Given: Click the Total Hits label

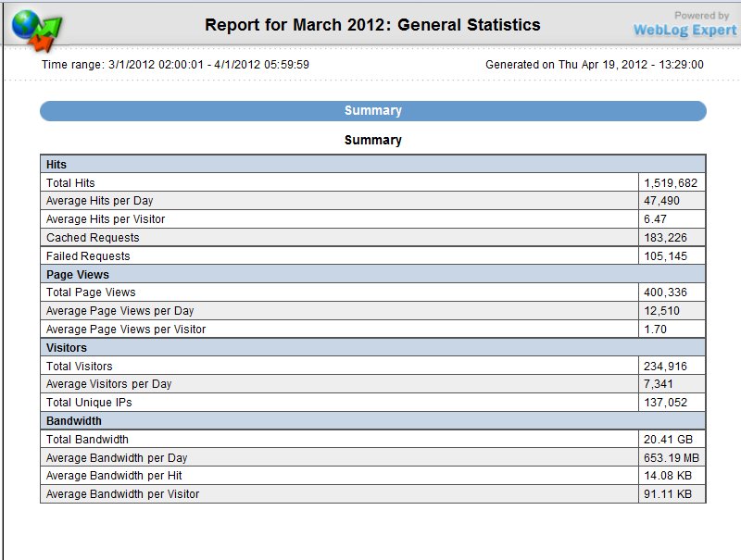Looking at the screenshot, I should [70, 182].
